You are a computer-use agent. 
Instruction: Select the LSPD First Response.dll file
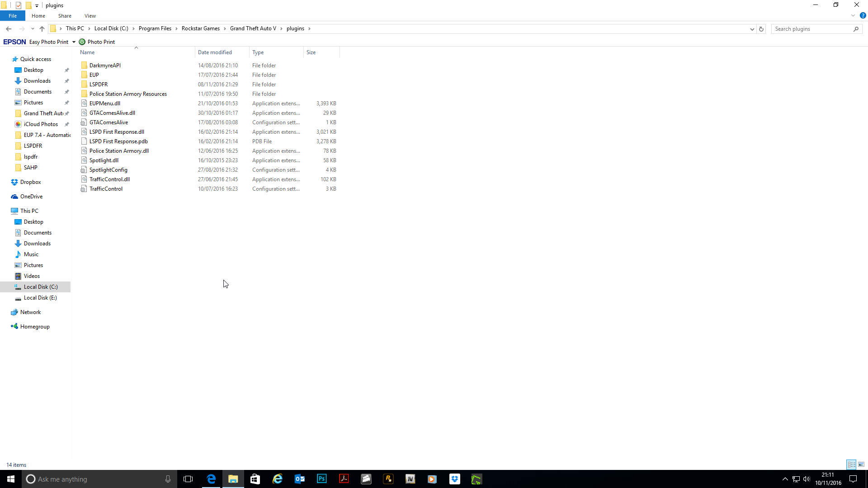click(x=117, y=132)
